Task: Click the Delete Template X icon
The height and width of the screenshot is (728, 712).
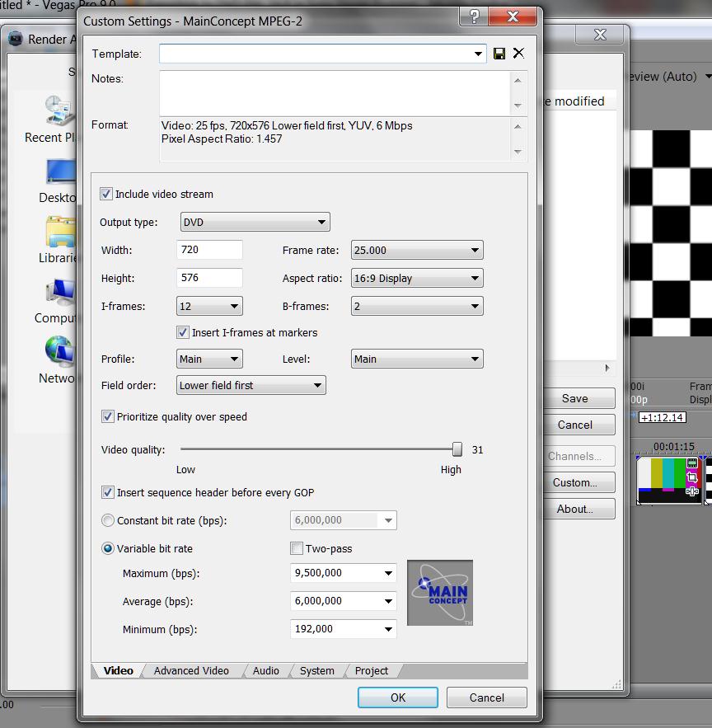Action: (x=518, y=53)
